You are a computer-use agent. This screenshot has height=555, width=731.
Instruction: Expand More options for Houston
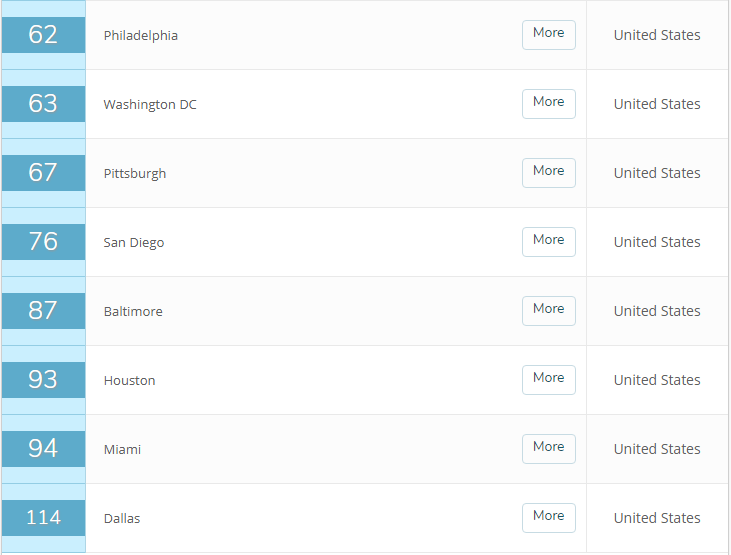point(548,379)
